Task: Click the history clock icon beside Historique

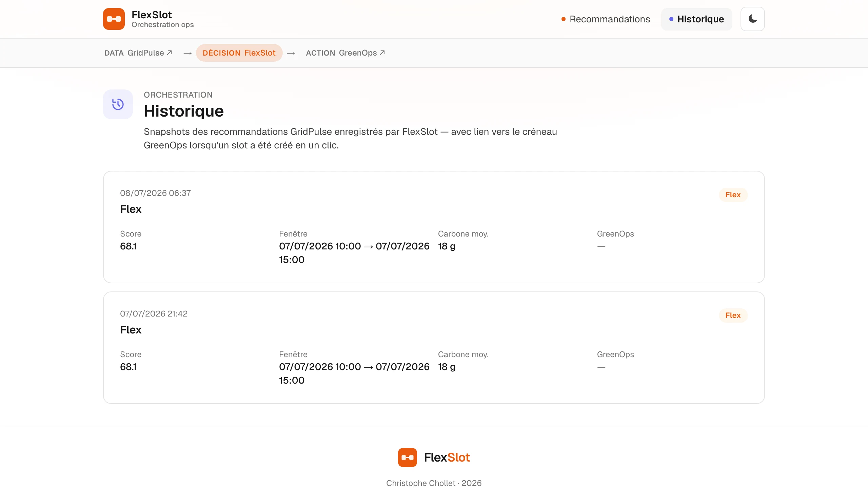Action: [118, 104]
